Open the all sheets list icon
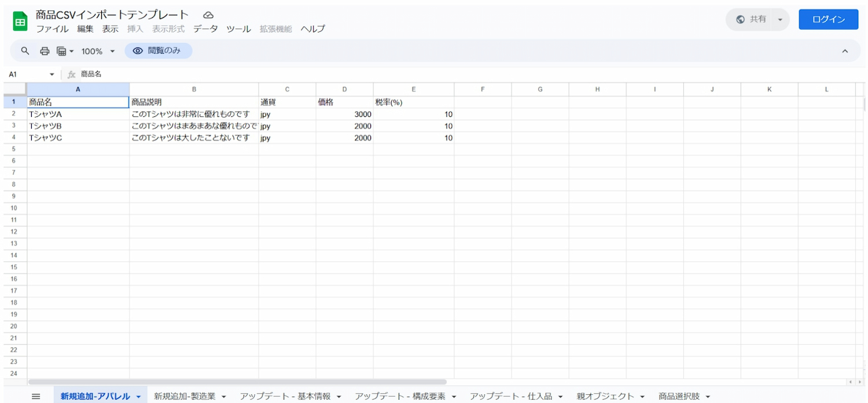868x403 pixels. pos(36,396)
